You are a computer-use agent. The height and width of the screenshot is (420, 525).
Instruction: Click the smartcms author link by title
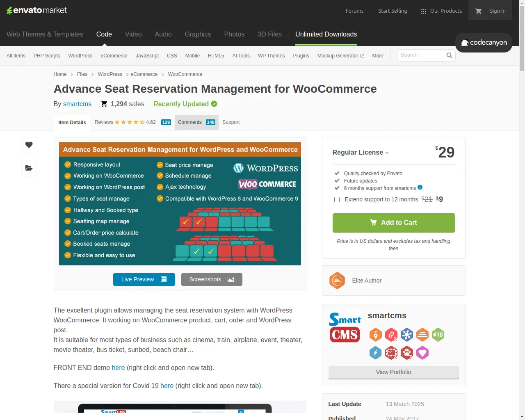(77, 104)
